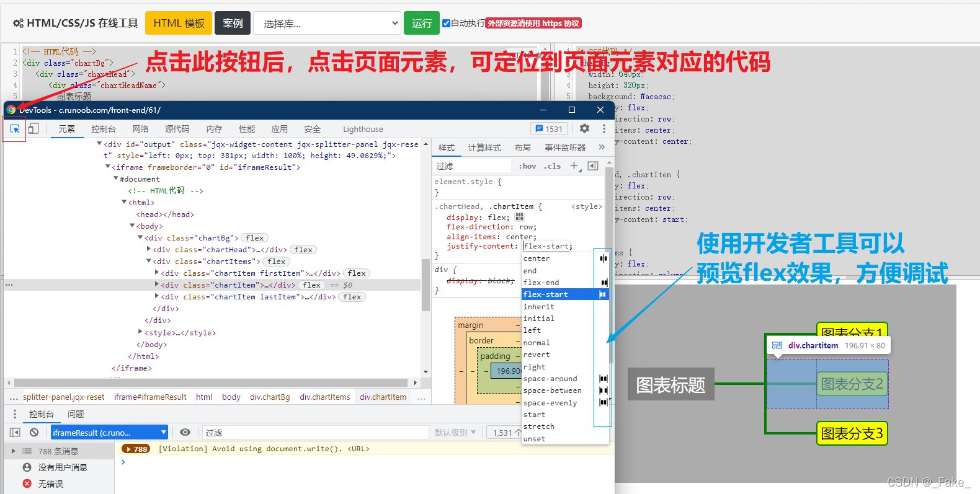This screenshot has width=980, height=494.
Task: Expand the style element node
Action: tap(140, 332)
